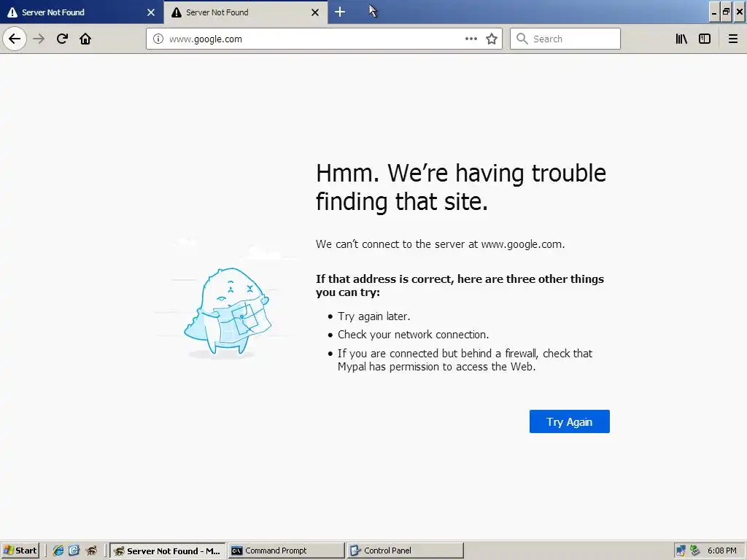Go back to the previous page
The width and height of the screenshot is (747, 560).
point(15,39)
